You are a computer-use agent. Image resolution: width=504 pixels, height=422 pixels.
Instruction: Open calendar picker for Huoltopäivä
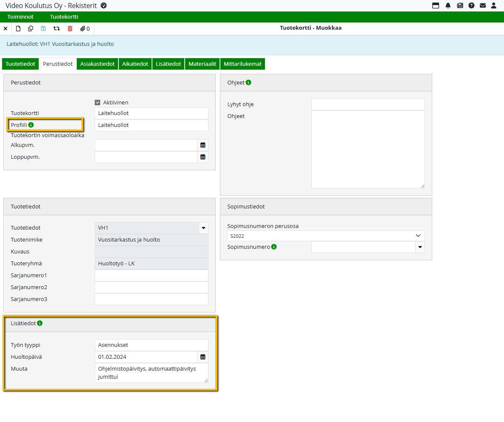[203, 357]
